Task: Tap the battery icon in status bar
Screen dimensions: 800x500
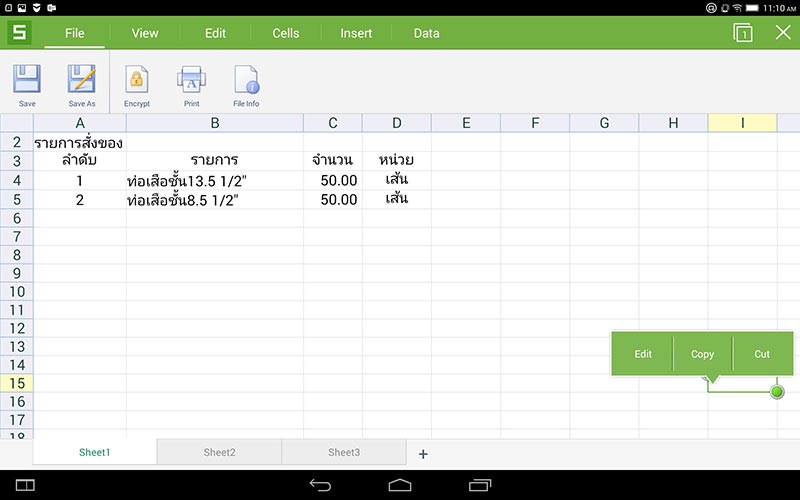Action: point(752,8)
